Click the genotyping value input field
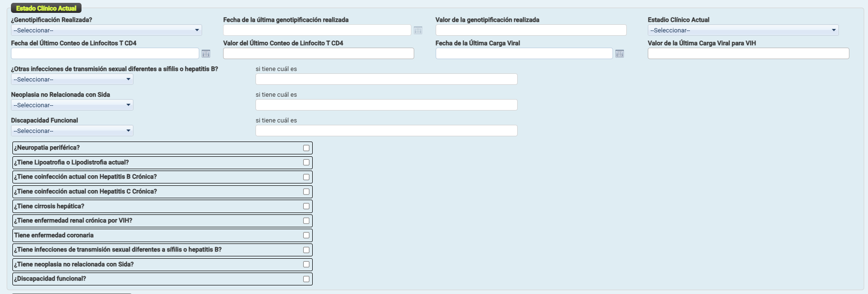This screenshot has width=868, height=294. click(x=531, y=30)
